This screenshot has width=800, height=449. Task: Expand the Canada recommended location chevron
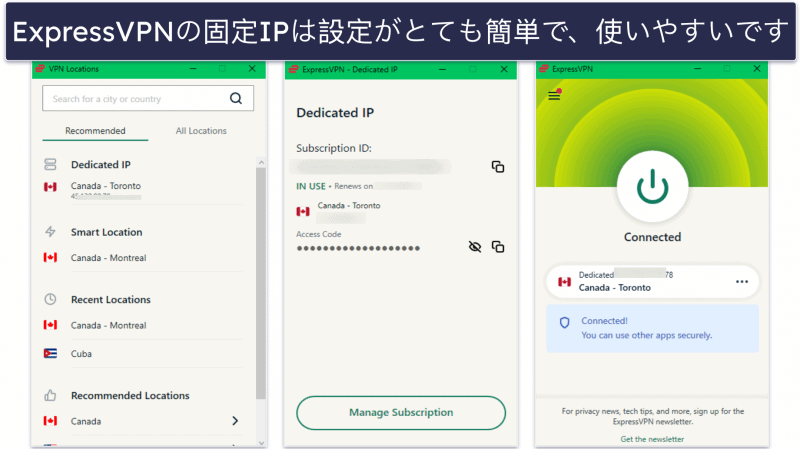point(235,420)
